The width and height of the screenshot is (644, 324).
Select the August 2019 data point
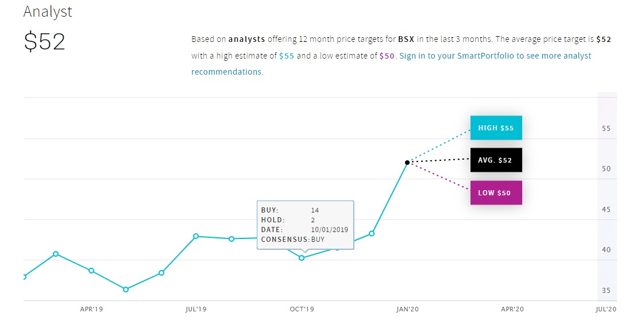232,239
